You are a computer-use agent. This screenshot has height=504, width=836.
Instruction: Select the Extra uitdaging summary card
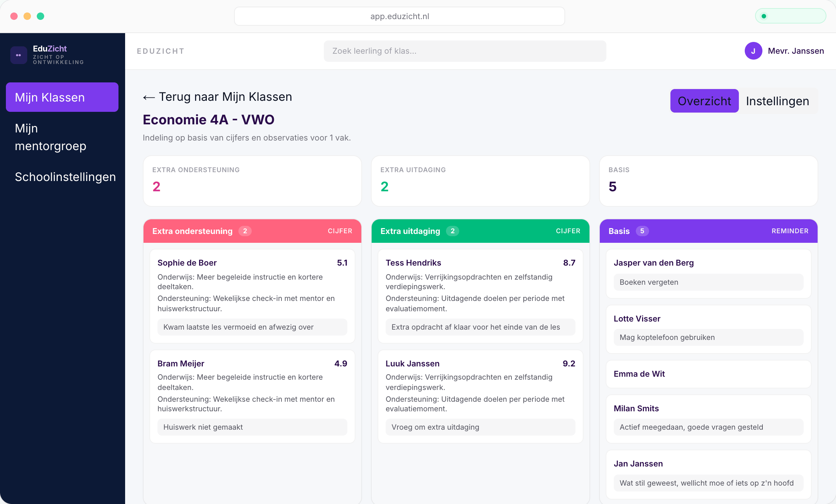click(481, 181)
